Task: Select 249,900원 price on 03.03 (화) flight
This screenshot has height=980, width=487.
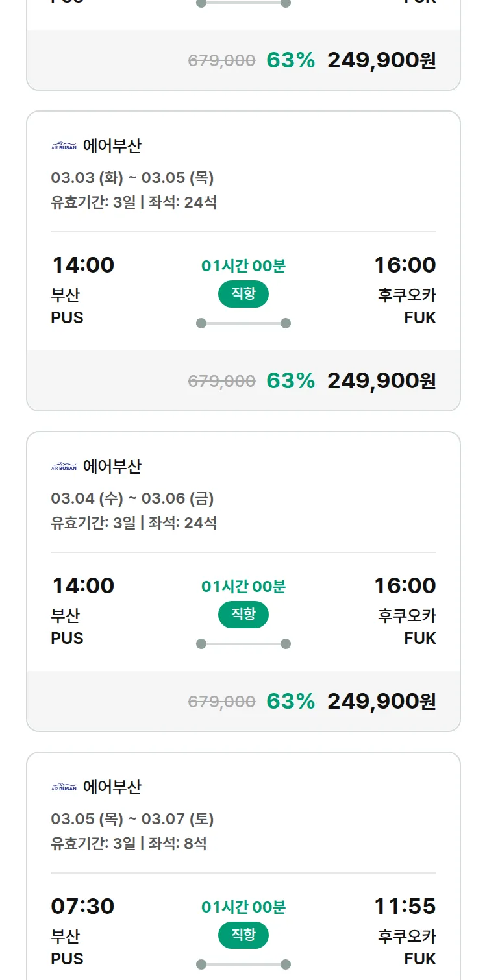Action: tap(381, 381)
